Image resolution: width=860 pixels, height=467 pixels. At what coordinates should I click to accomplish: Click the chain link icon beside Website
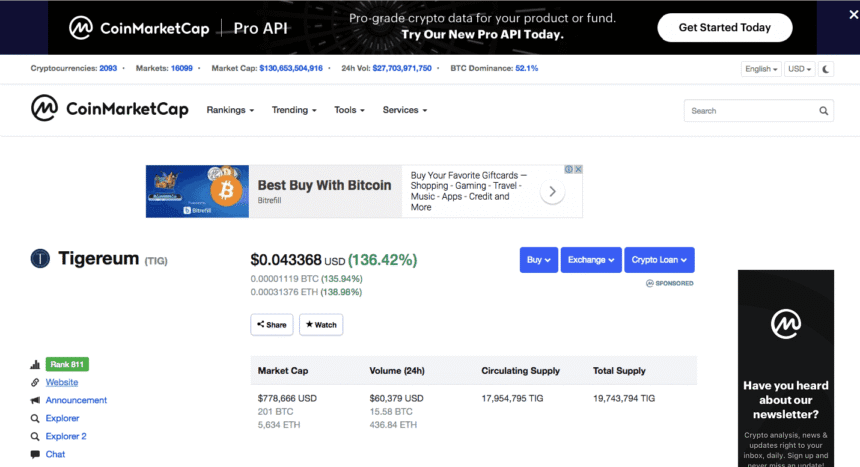point(35,382)
